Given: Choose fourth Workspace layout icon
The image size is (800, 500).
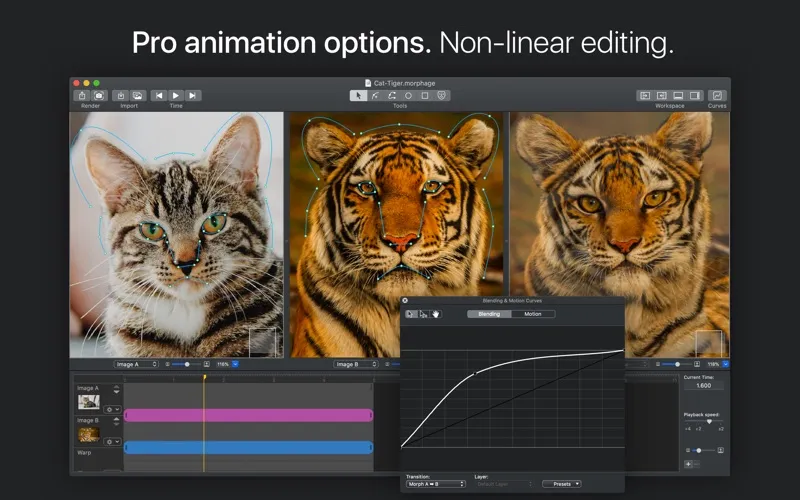Looking at the screenshot, I should 695,95.
